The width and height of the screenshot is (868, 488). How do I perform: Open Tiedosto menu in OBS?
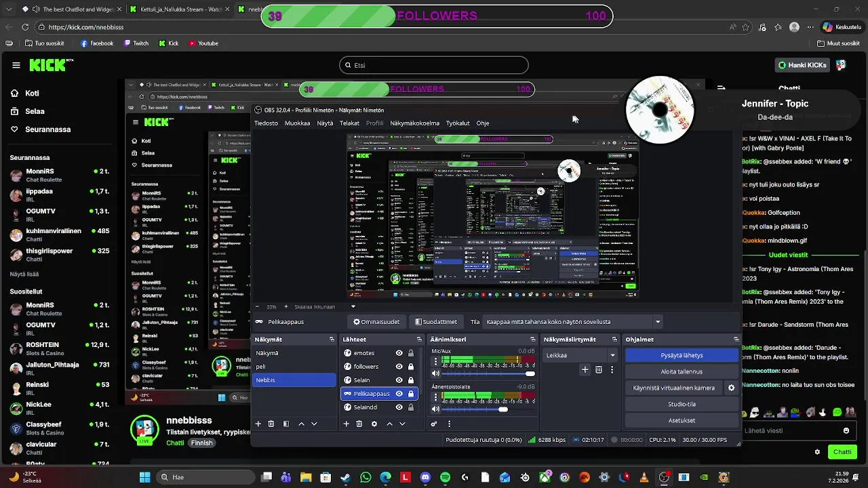266,123
